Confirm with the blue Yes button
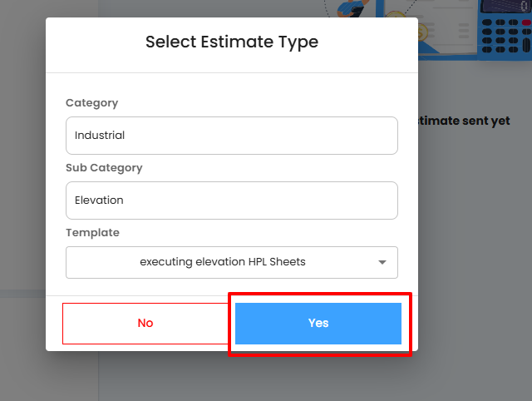Image resolution: width=532 pixels, height=401 pixels. (318, 324)
